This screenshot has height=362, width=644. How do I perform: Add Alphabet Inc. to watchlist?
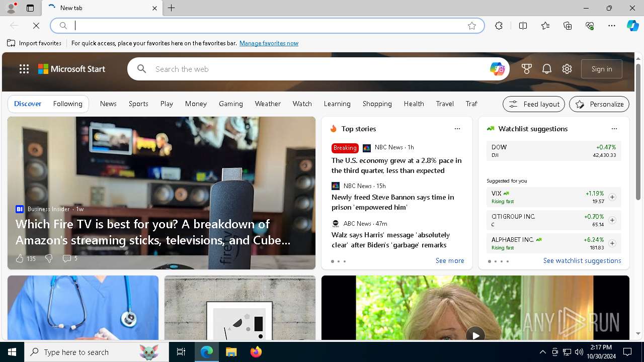[x=612, y=243]
